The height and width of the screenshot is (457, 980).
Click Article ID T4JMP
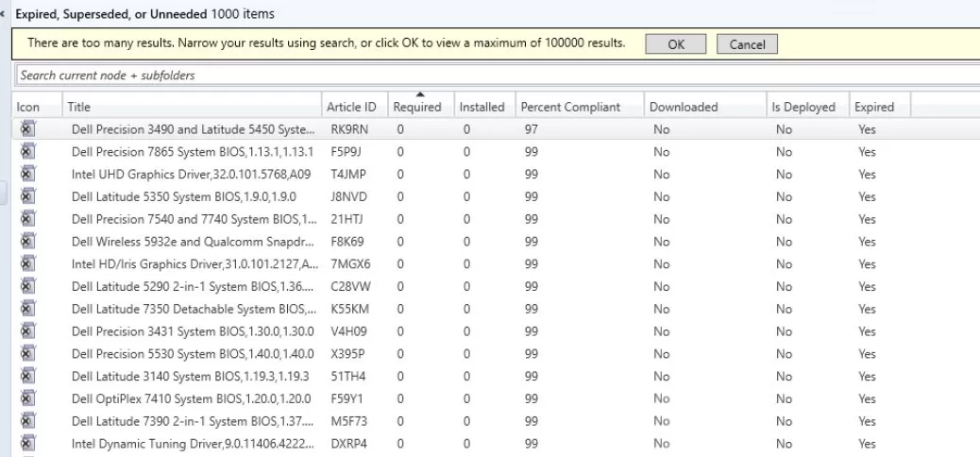(348, 175)
